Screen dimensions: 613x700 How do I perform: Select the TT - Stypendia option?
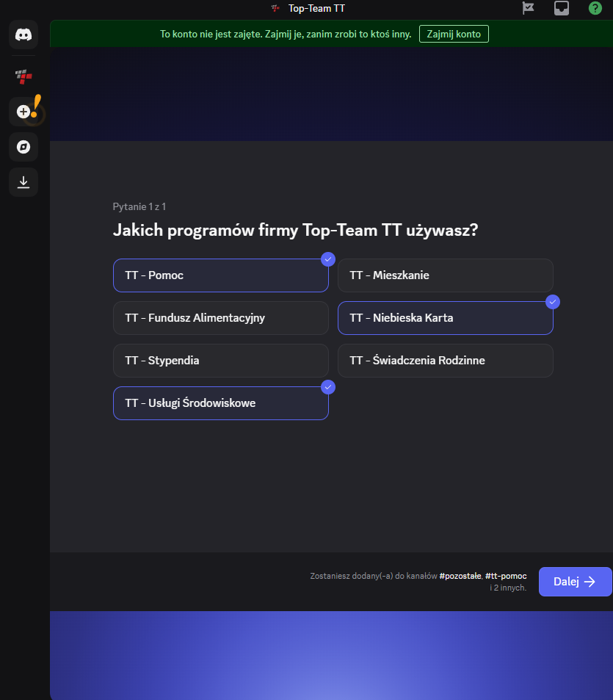(221, 361)
